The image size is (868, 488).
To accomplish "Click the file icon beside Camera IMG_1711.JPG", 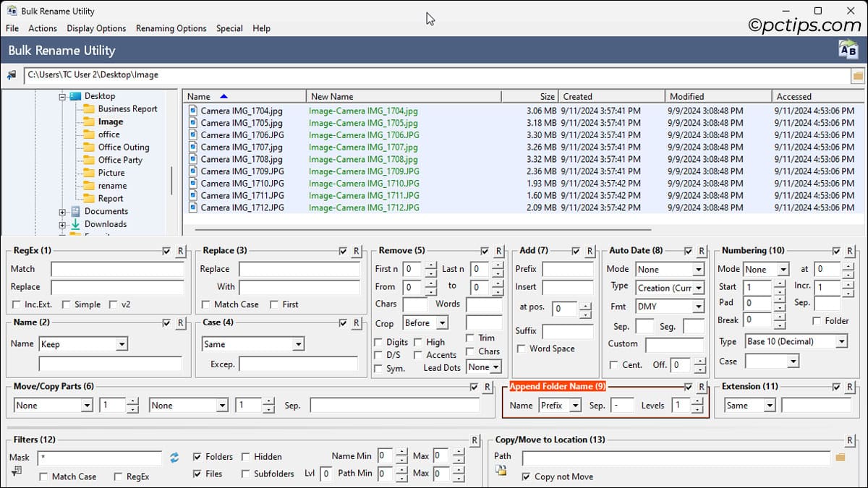I will (192, 195).
